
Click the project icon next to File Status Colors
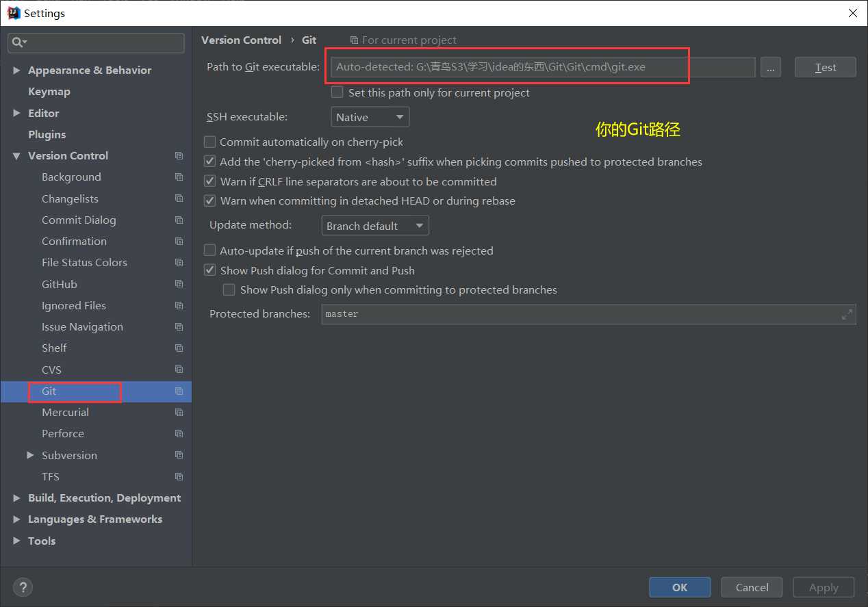[x=179, y=263]
